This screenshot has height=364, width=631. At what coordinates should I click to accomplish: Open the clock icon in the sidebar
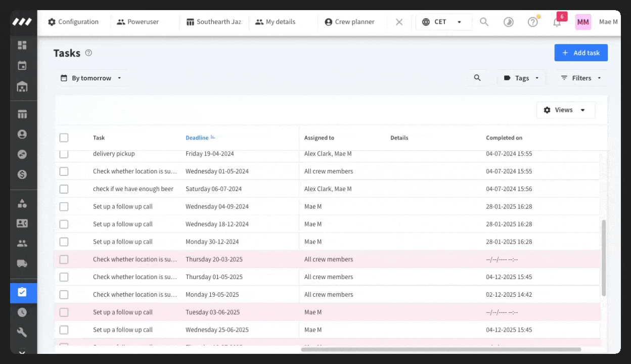22,312
